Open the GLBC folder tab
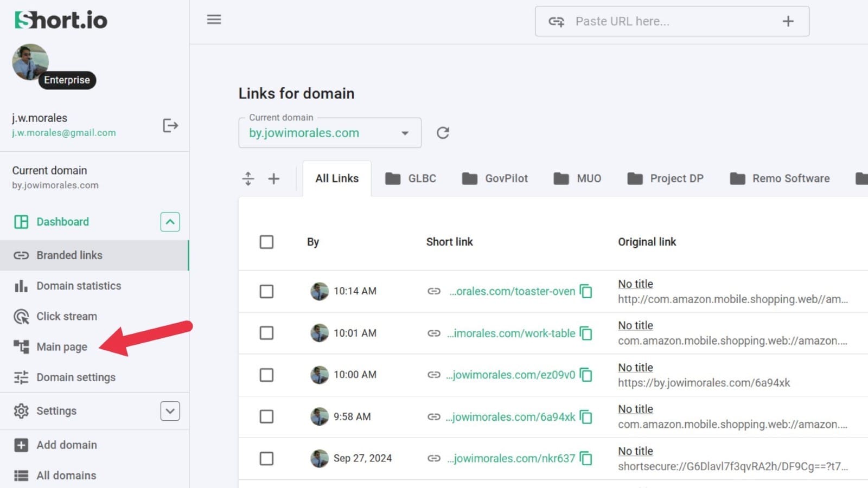The image size is (868, 488). point(411,178)
